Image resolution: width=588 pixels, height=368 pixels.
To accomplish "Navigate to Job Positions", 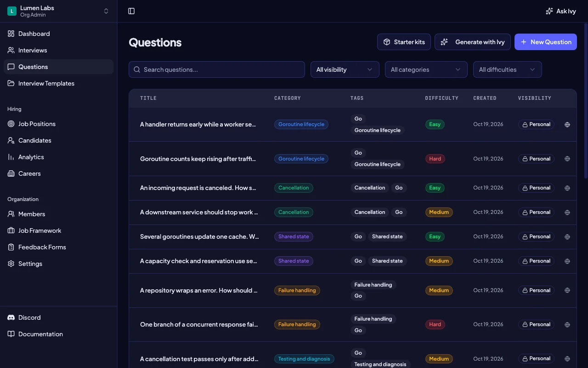I will click(58, 124).
